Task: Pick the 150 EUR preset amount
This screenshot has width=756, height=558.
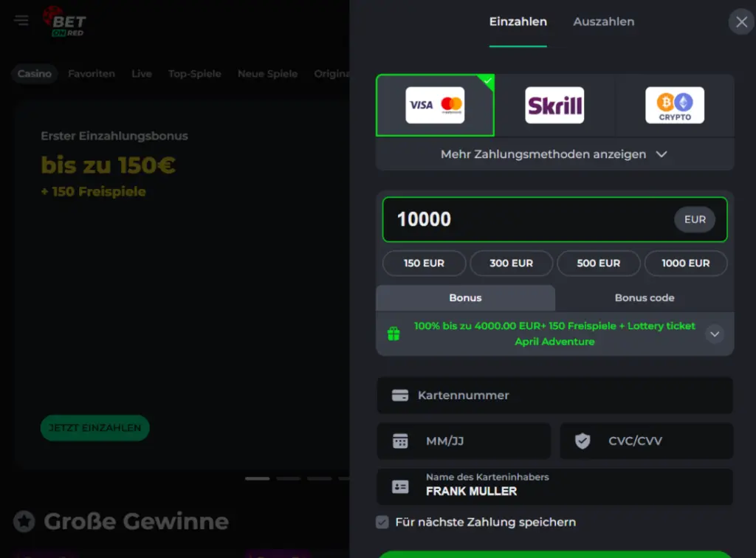Action: tap(425, 263)
